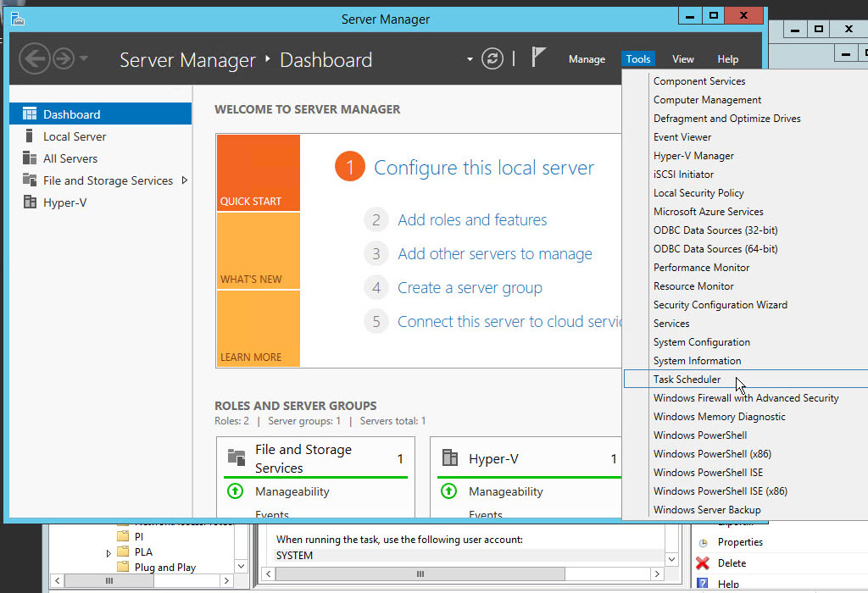This screenshot has height=593, width=868.
Task: Open Windows Server Backup
Action: [x=706, y=510]
